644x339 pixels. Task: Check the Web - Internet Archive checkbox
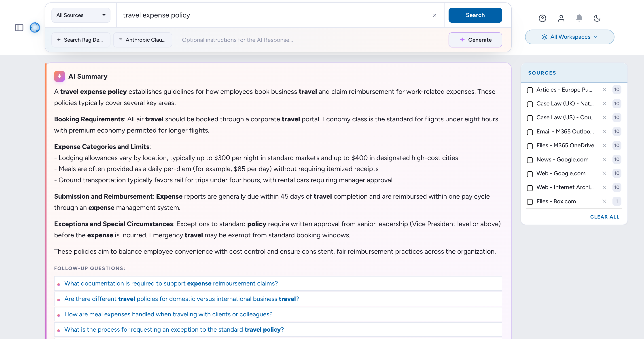click(x=530, y=188)
